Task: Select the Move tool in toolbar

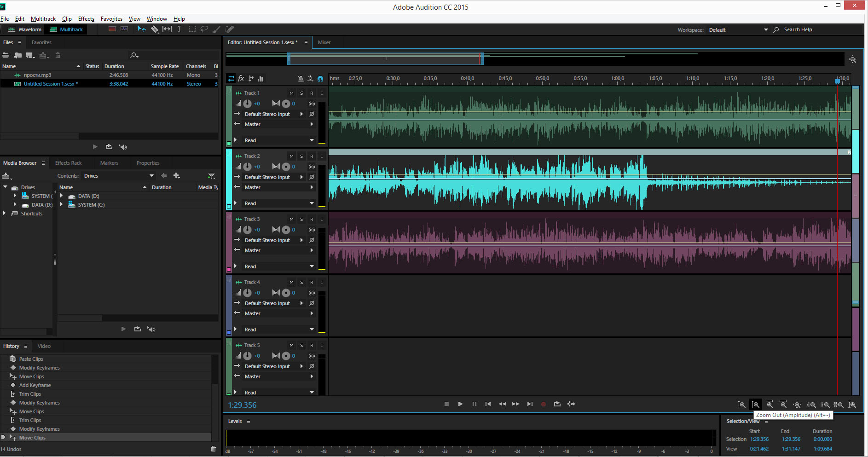Action: coord(142,29)
